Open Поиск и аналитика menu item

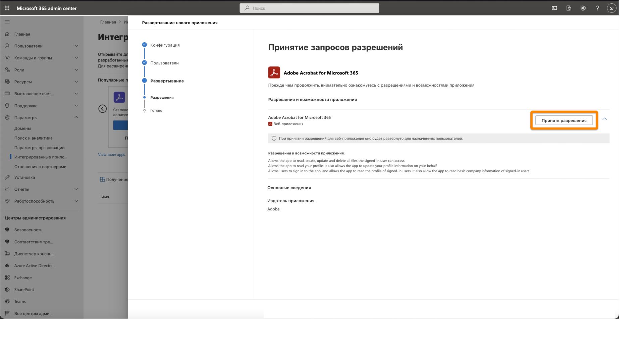[33, 138]
